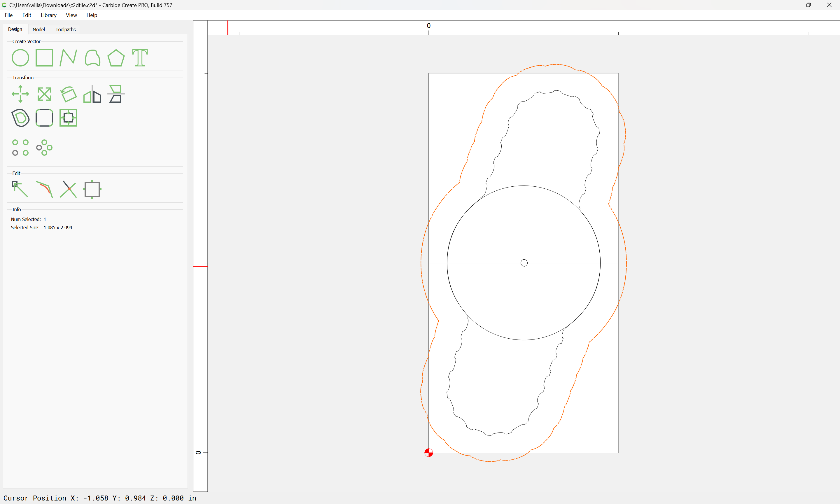Click the square-with-handles Edit tool icon
Viewport: 840px width, 504px height.
tap(92, 190)
